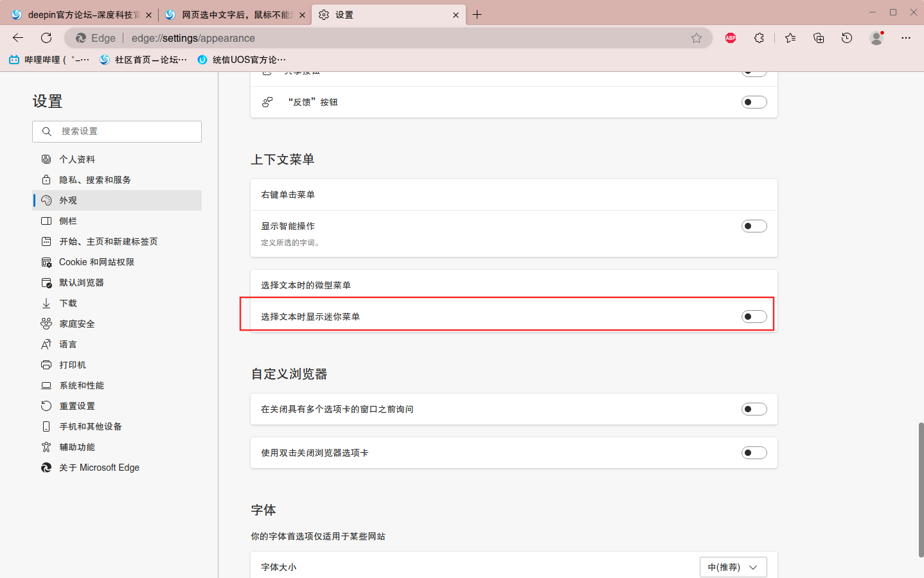Click 你的字体首选项仅适用于某些网站 text
The image size is (924, 578).
pyautogui.click(x=318, y=536)
